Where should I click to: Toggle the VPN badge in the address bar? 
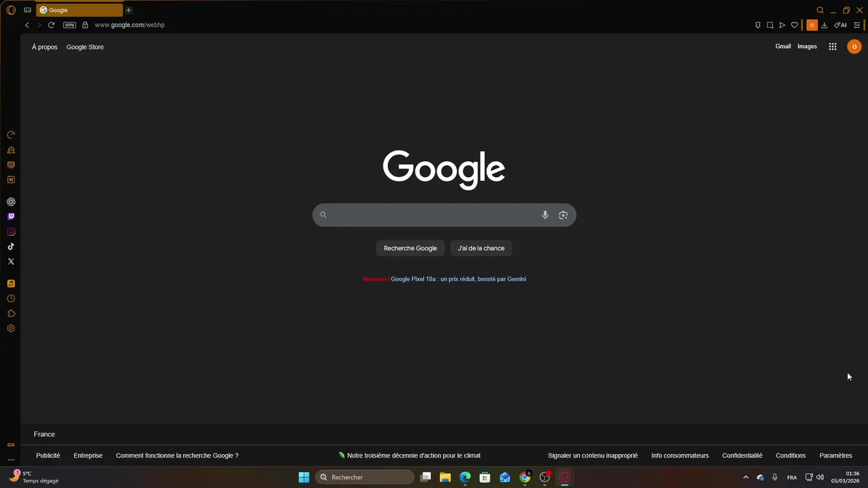69,25
